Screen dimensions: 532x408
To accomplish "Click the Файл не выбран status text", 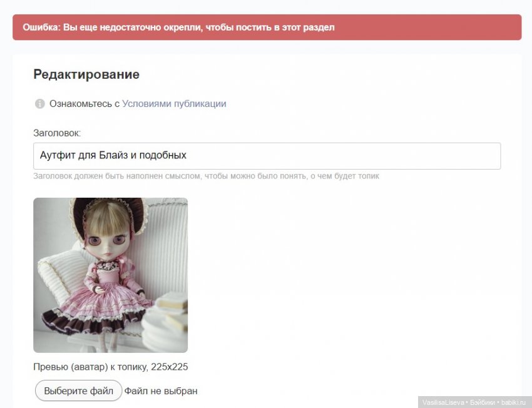I will pos(161,391).
